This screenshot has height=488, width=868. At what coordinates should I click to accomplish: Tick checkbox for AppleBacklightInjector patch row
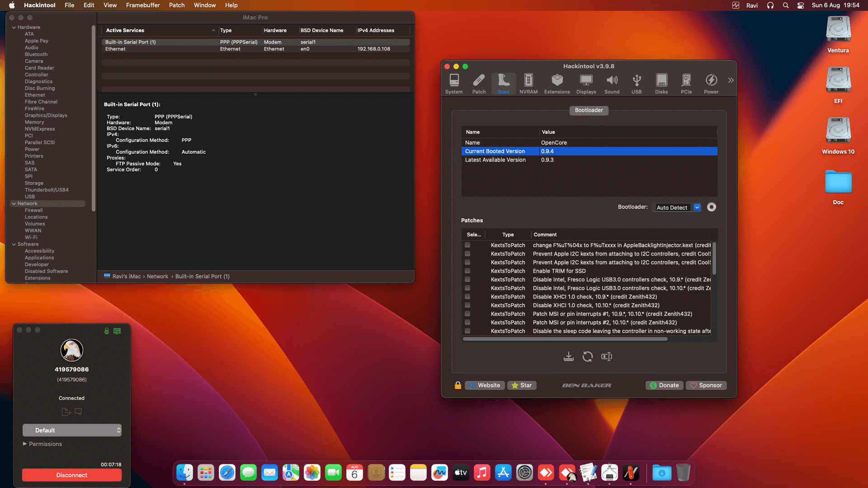click(x=467, y=245)
